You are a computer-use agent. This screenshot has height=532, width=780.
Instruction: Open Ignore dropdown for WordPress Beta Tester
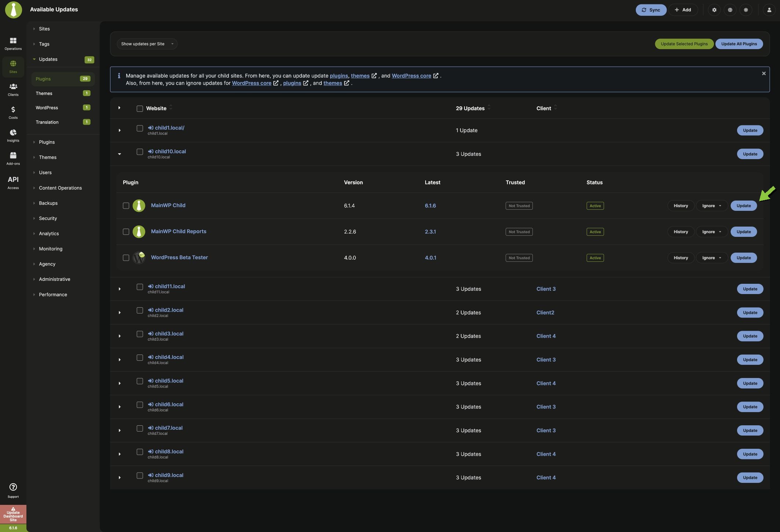tap(712, 258)
